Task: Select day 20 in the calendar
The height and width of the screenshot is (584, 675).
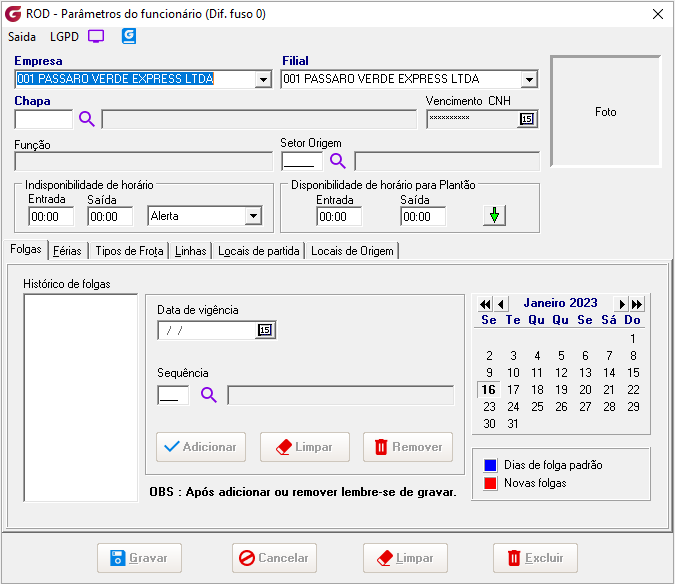Action: [x=585, y=390]
